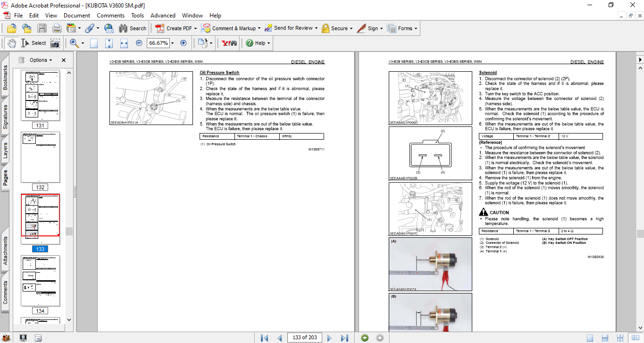Click the Search button

[133, 28]
